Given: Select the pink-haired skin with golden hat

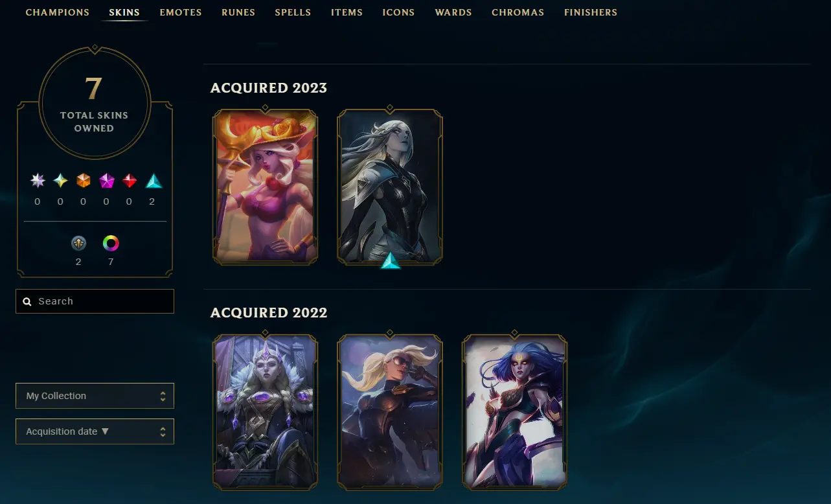Looking at the screenshot, I should [x=266, y=187].
